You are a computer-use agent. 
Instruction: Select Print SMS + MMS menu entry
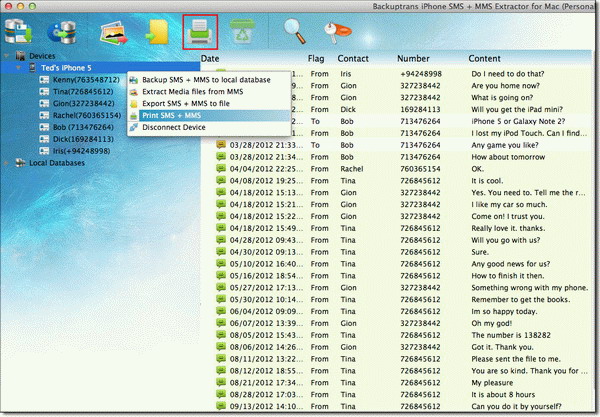209,116
